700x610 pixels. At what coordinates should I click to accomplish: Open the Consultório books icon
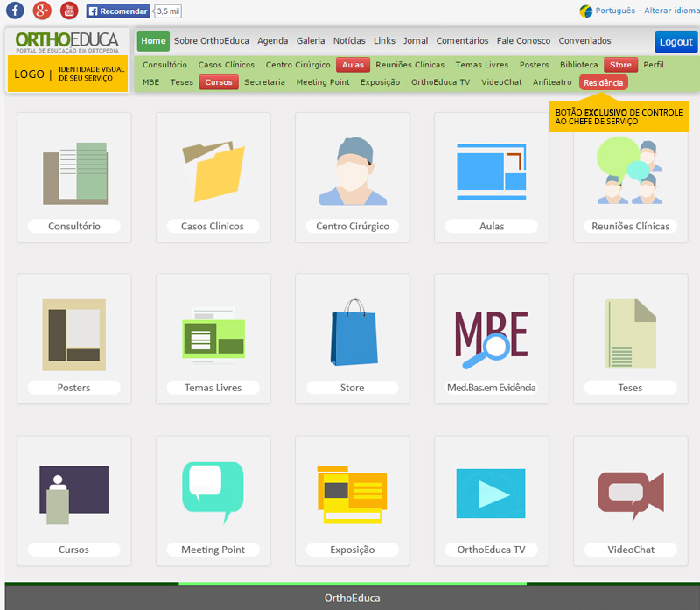pyautogui.click(x=75, y=173)
